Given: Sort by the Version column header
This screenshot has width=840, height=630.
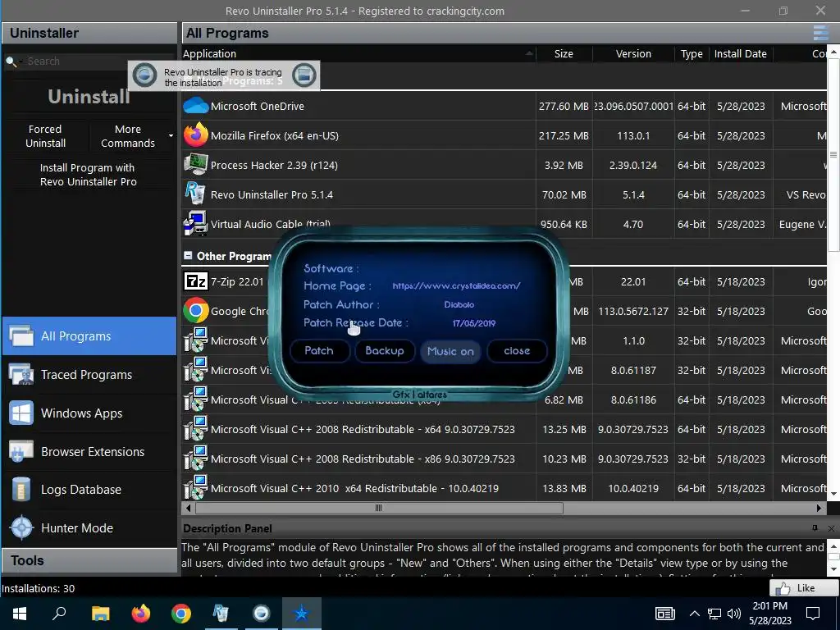Looking at the screenshot, I should (633, 53).
